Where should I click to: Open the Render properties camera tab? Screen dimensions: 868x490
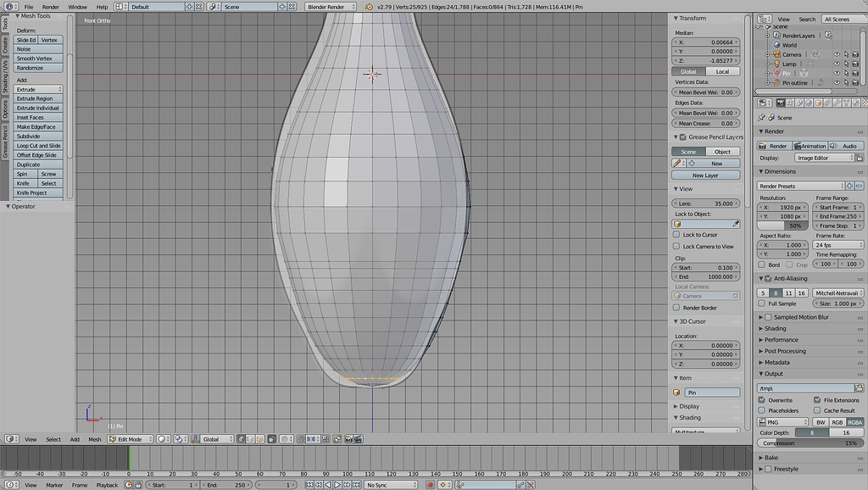tap(782, 102)
